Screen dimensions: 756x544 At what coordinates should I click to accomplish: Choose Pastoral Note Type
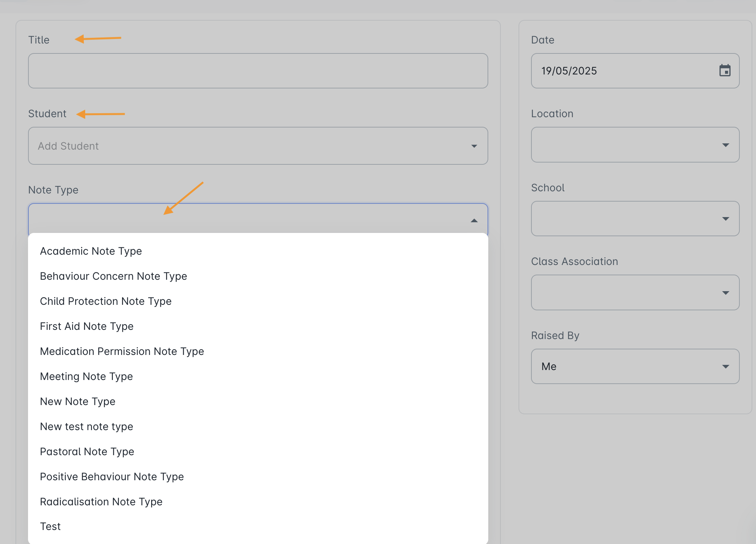click(x=258, y=451)
